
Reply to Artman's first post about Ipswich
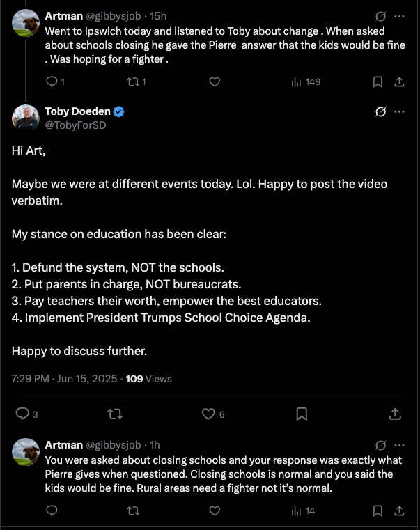pos(55,81)
